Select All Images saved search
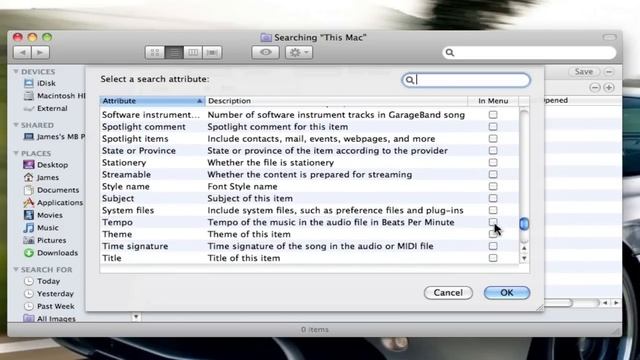Screen dimensions: 640x360 pos(49,318)
